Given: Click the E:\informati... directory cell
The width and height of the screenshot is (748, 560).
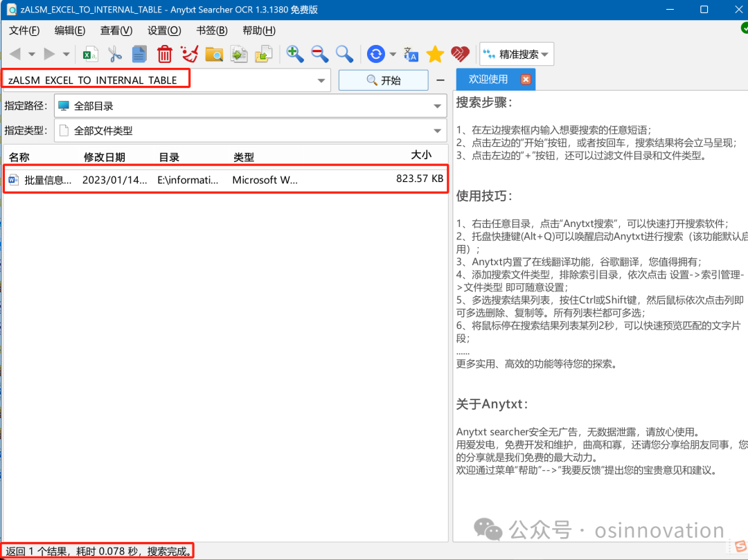Looking at the screenshot, I should (x=188, y=180).
